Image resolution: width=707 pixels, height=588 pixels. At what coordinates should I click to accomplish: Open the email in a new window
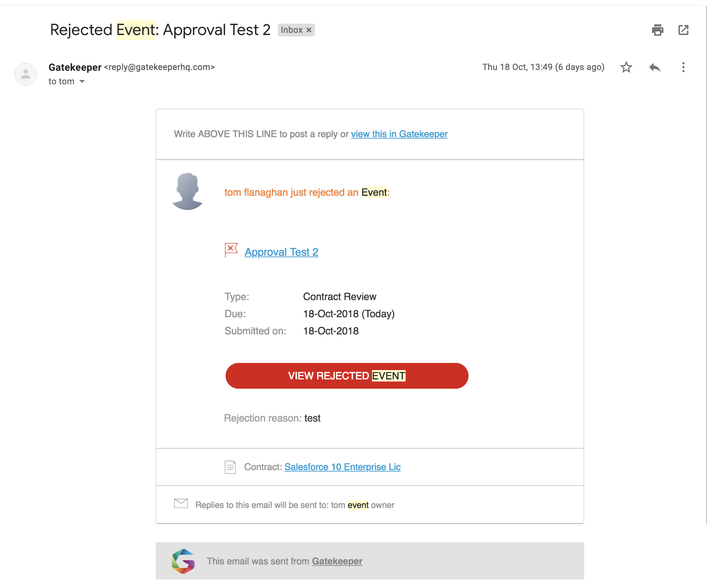click(683, 30)
